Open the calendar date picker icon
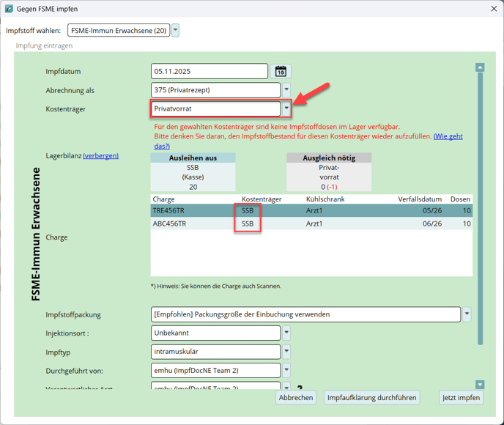The width and height of the screenshot is (504, 425). point(281,72)
